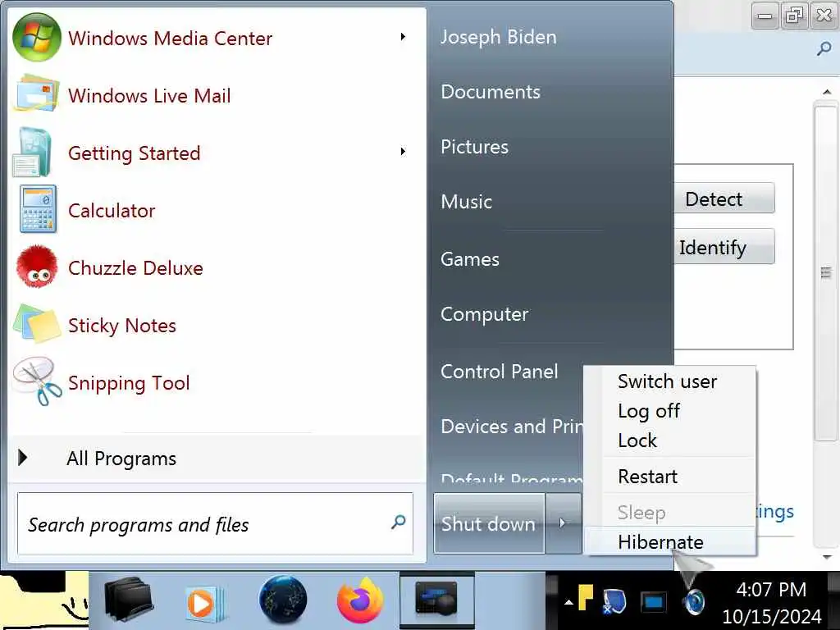This screenshot has height=630, width=840.
Task: Launch the Calculator icon
Action: point(38,209)
